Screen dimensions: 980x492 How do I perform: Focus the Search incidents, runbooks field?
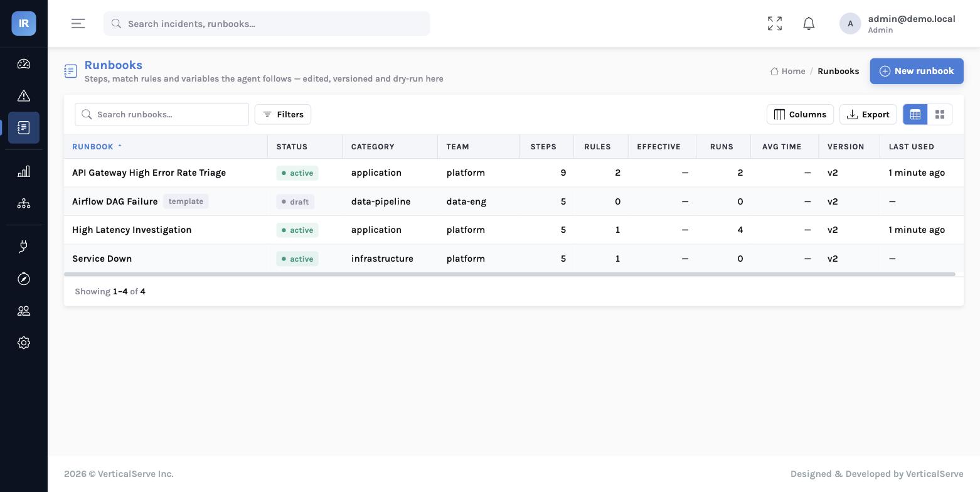pyautogui.click(x=267, y=23)
